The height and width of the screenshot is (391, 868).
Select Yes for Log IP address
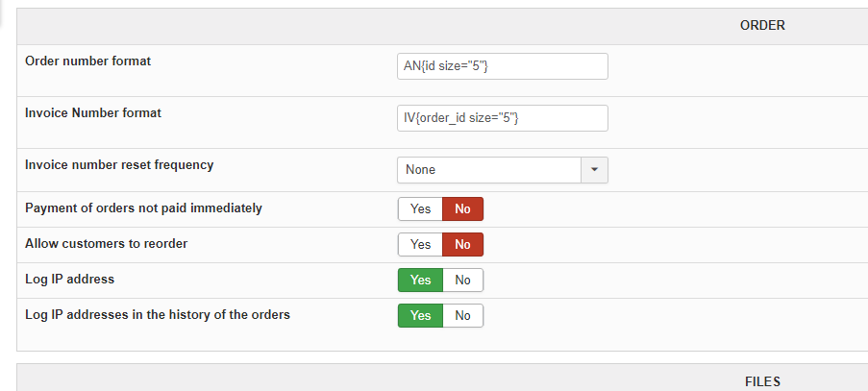point(420,281)
